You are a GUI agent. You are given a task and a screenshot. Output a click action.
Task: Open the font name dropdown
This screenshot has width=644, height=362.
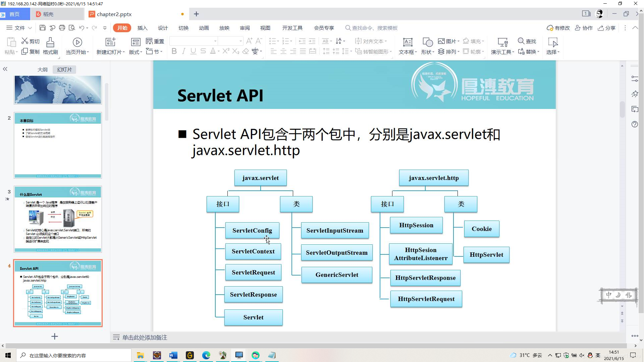pyautogui.click(x=215, y=41)
